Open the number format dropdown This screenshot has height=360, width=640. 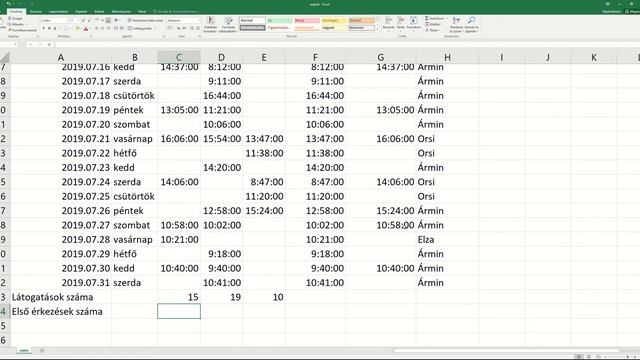(198, 20)
